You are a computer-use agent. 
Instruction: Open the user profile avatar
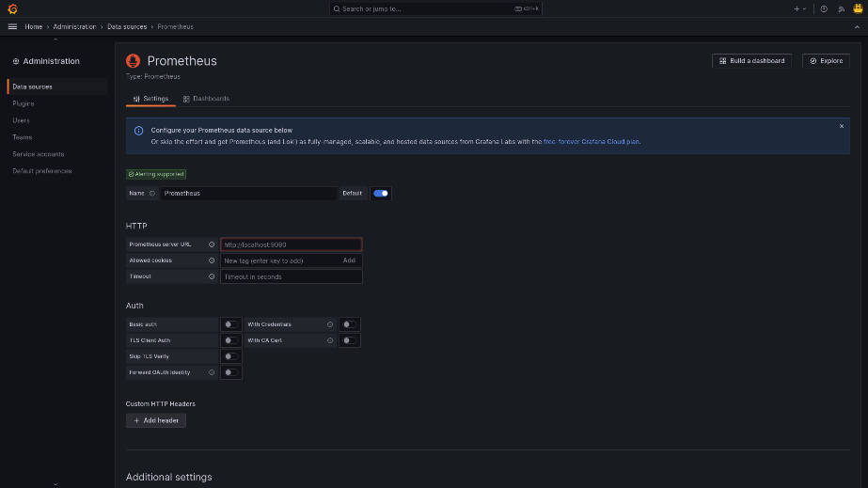point(858,8)
